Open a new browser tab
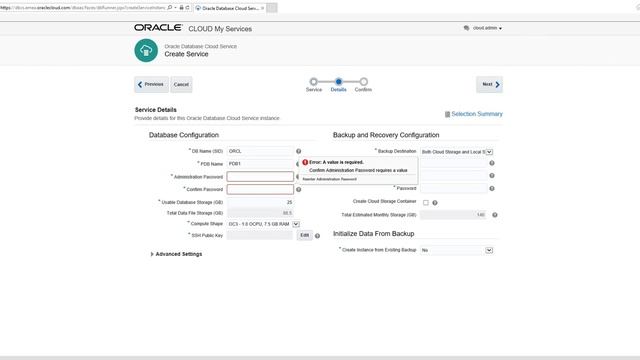Image resolution: width=640 pixels, height=360 pixels. tap(272, 8)
